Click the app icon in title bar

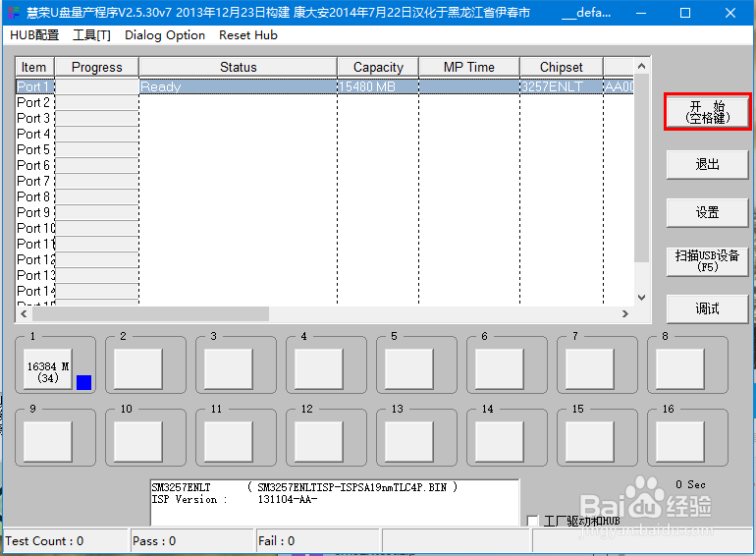coord(14,13)
